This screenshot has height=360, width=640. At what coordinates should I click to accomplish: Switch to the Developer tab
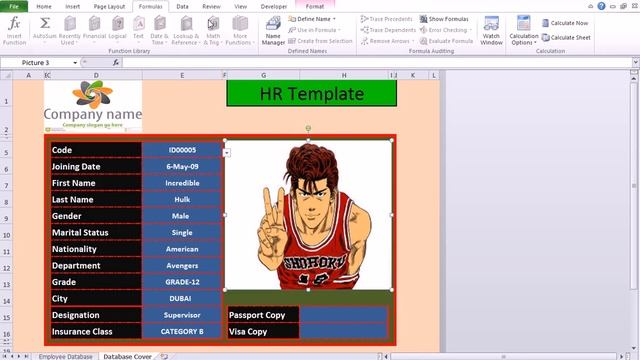(274, 7)
